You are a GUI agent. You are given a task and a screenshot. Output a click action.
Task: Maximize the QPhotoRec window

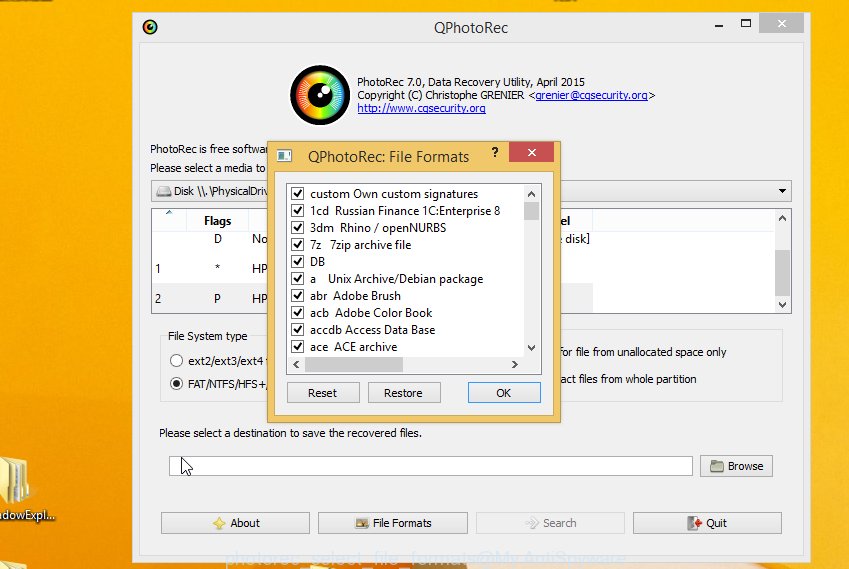coord(746,23)
